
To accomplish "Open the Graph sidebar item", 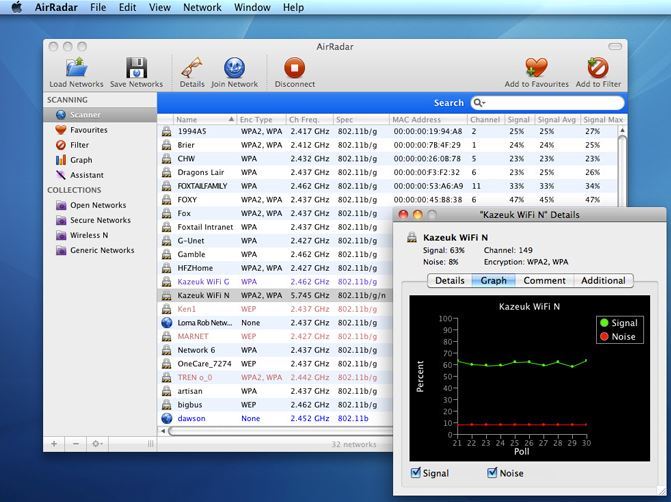I will [x=100, y=160].
